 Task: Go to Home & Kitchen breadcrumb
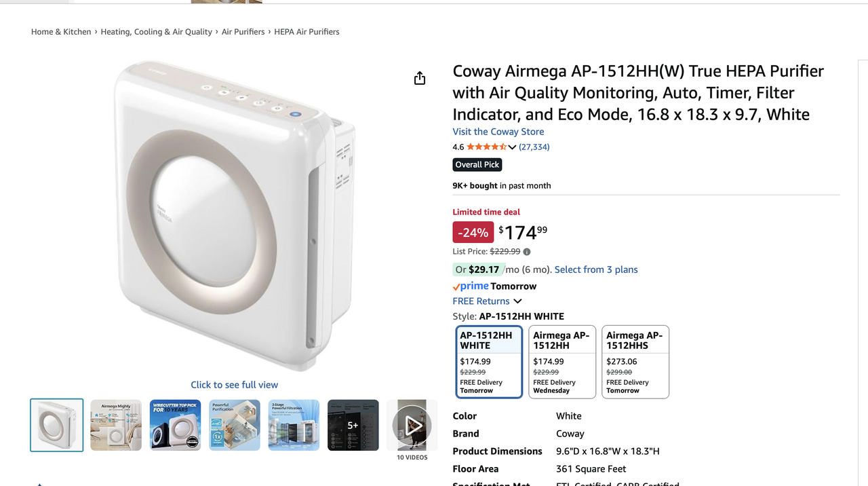(61, 32)
